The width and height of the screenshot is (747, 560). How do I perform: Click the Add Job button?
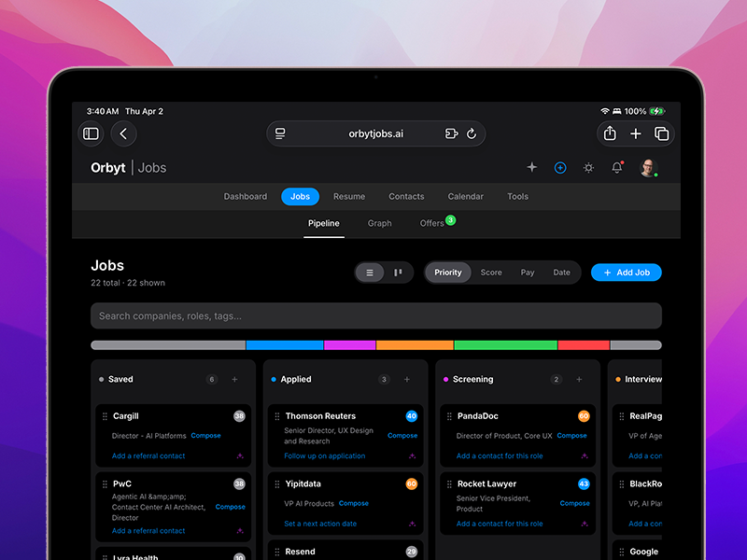point(626,273)
